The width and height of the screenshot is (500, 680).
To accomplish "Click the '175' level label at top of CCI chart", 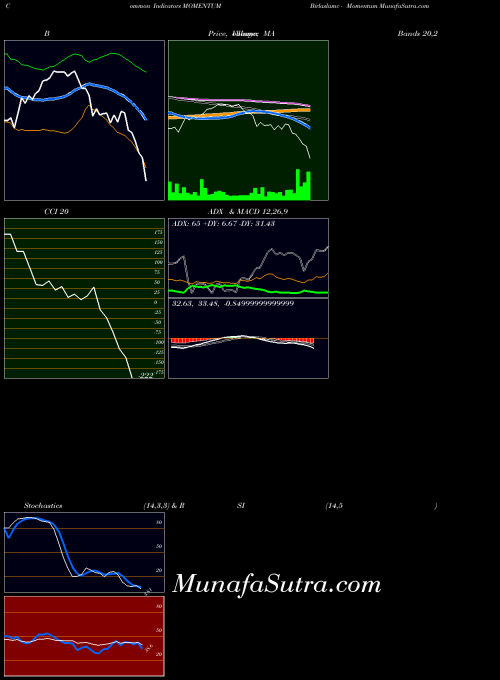I will (x=158, y=232).
